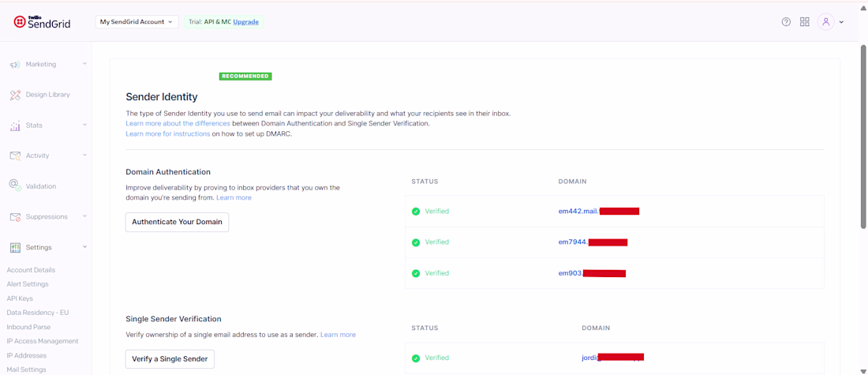The height and width of the screenshot is (375, 868).
Task: Click the Settings sliders icon
Action: tap(16, 248)
